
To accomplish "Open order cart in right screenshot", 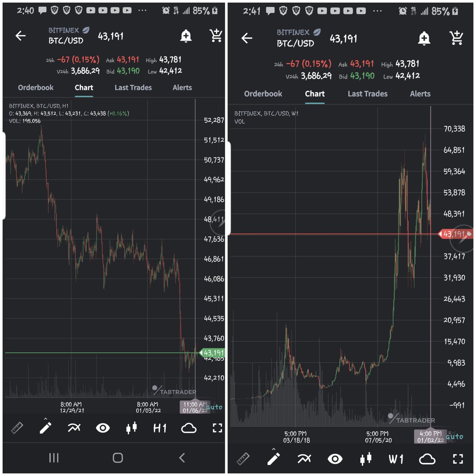I will tap(457, 38).
